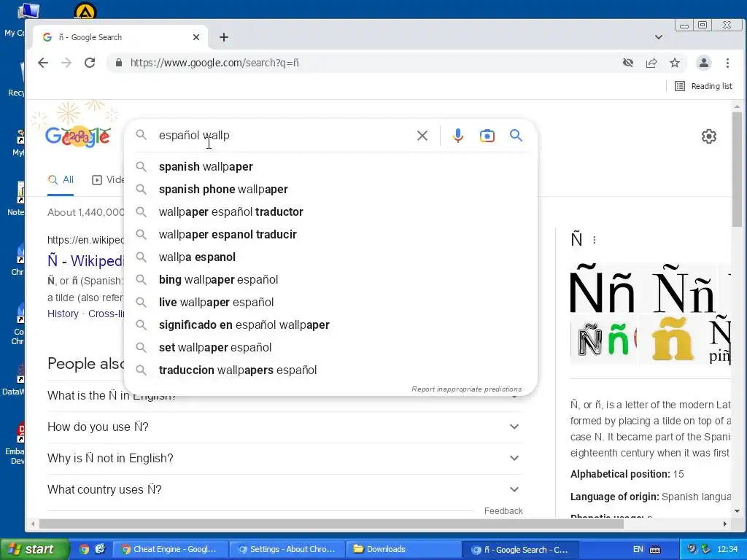
Task: Click the horizontal scrollbar thumb
Action: tap(331, 524)
